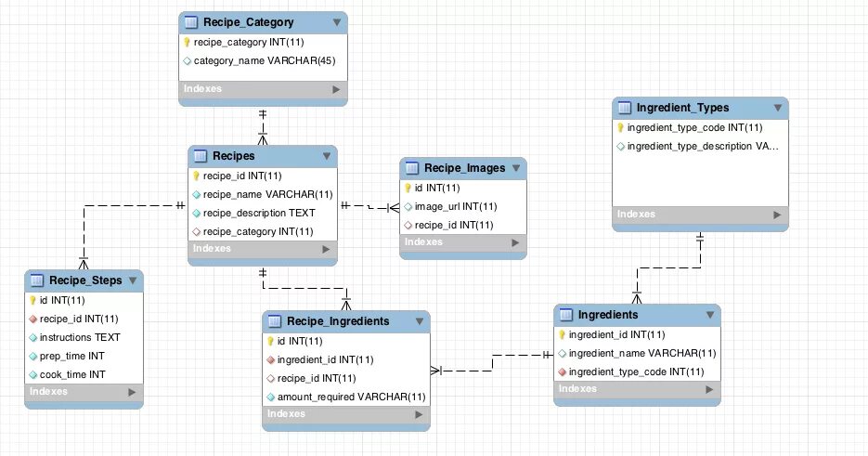Image resolution: width=868 pixels, height=456 pixels.
Task: Select the Recipe_Steps table title
Action: pos(85,280)
